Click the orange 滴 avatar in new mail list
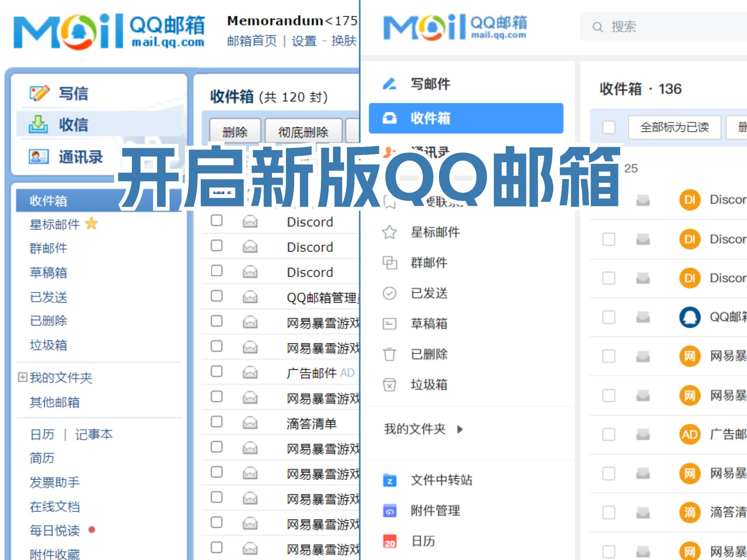The image size is (747, 560). pyautogui.click(x=690, y=512)
